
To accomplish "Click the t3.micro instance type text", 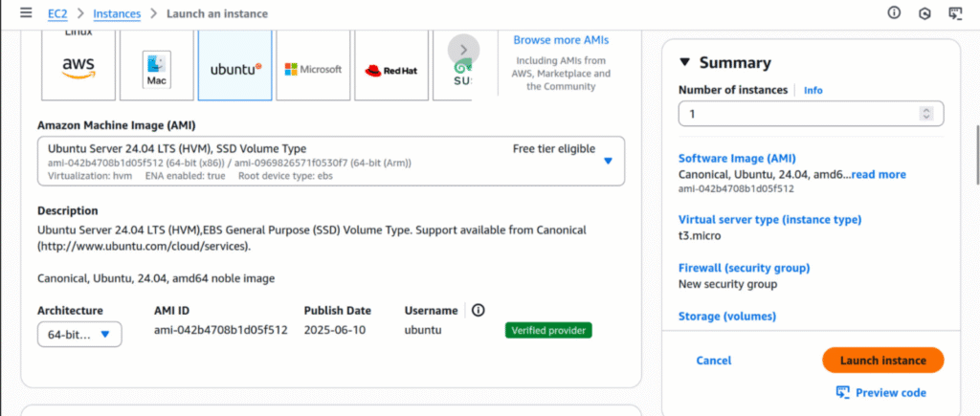I will point(700,236).
